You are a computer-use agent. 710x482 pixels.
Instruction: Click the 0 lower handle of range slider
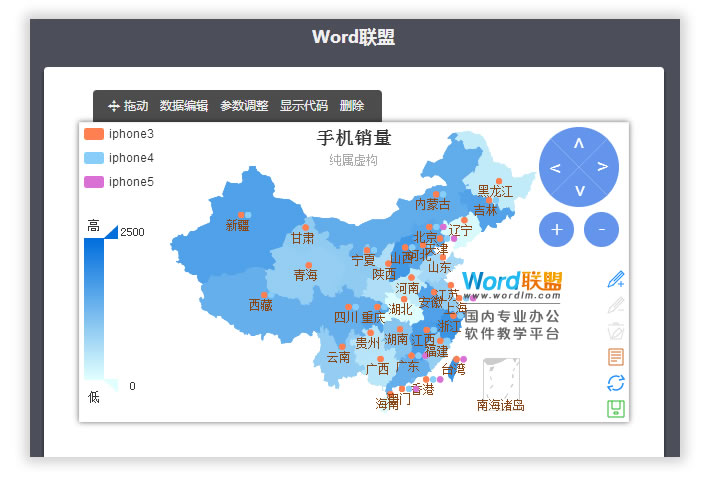(x=111, y=386)
